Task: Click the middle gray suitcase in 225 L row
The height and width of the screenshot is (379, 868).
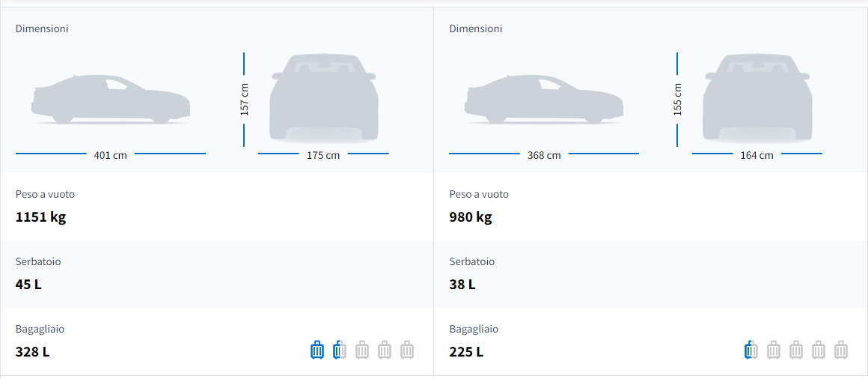Action: click(x=796, y=350)
